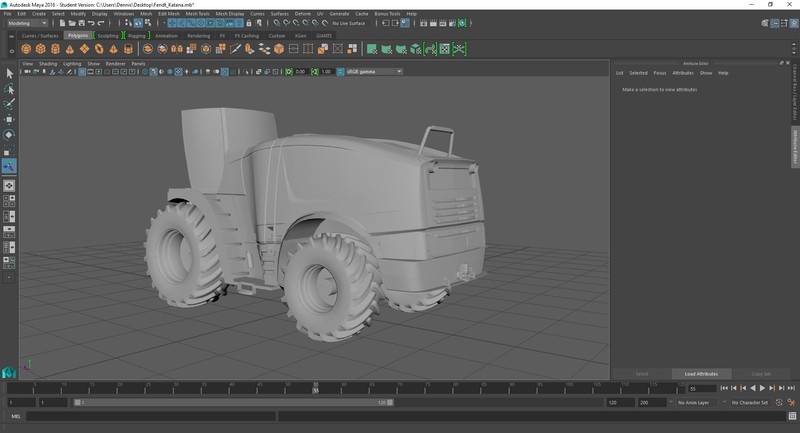
Task: Click the Load Attributes button
Action: [701, 374]
